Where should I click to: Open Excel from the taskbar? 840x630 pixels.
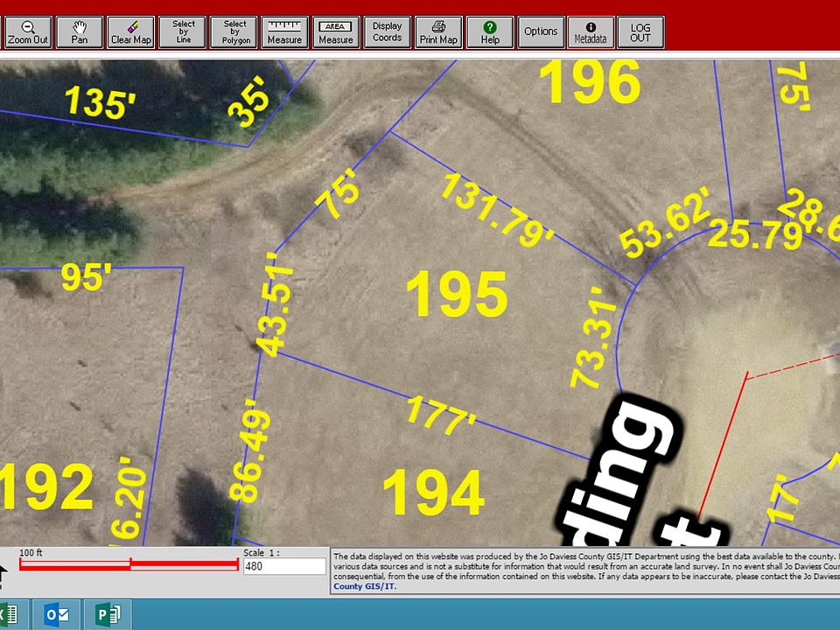point(10,614)
